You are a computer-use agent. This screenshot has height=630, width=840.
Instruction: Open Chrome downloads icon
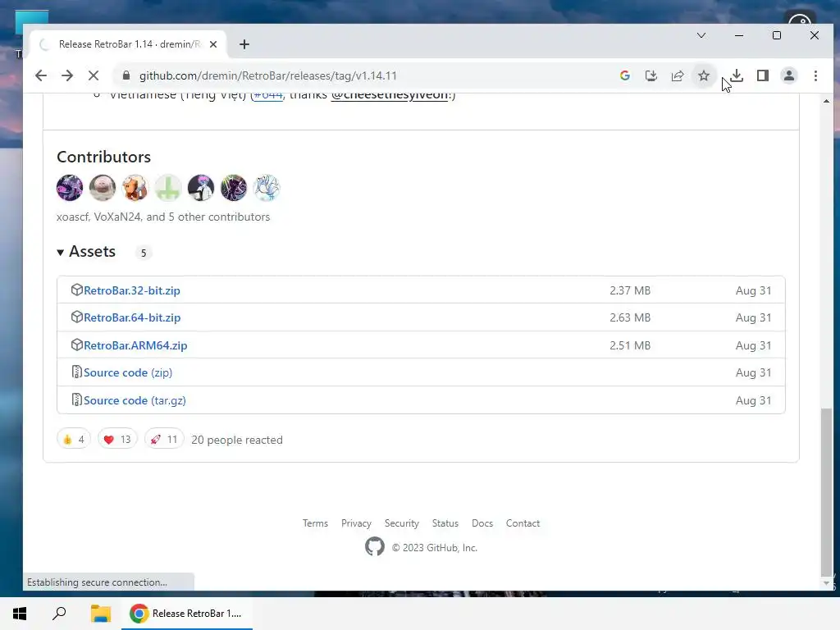pos(737,75)
